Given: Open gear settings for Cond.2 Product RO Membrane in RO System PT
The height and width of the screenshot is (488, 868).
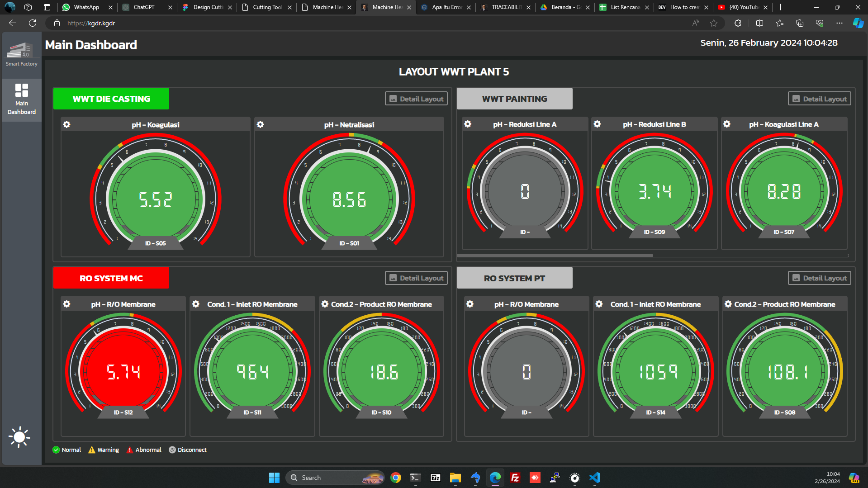Looking at the screenshot, I should 728,304.
